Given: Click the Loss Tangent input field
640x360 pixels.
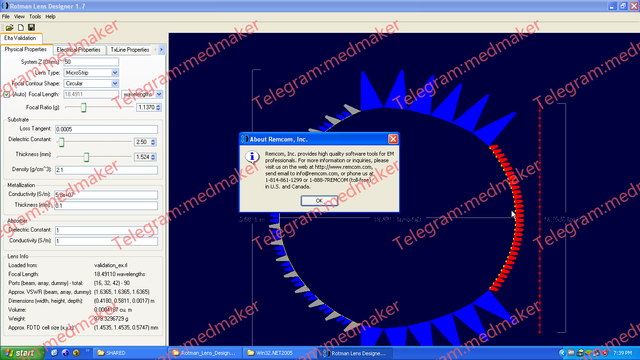Looking at the screenshot, I should pyautogui.click(x=106, y=129).
